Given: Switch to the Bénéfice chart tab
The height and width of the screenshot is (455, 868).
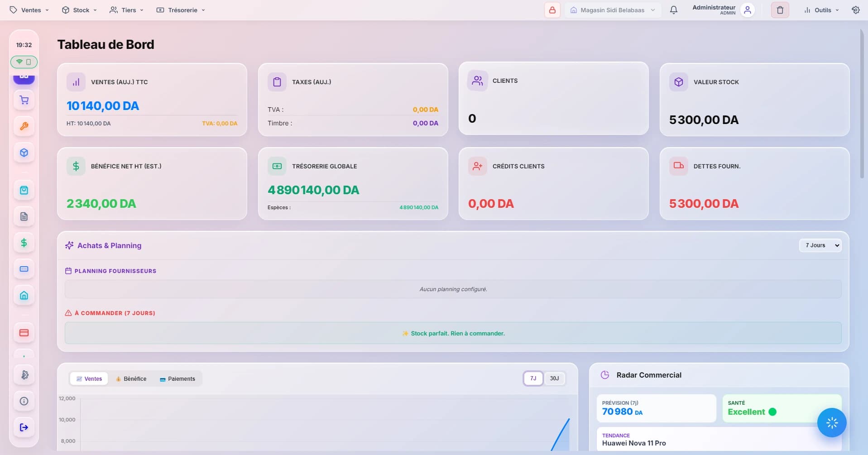Looking at the screenshot, I should coord(131,379).
